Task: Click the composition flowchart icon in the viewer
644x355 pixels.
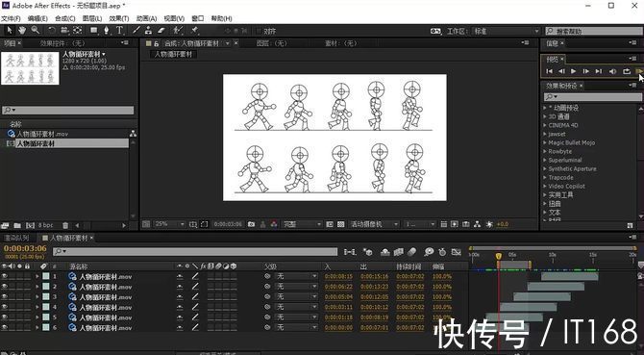Action: click(478, 224)
